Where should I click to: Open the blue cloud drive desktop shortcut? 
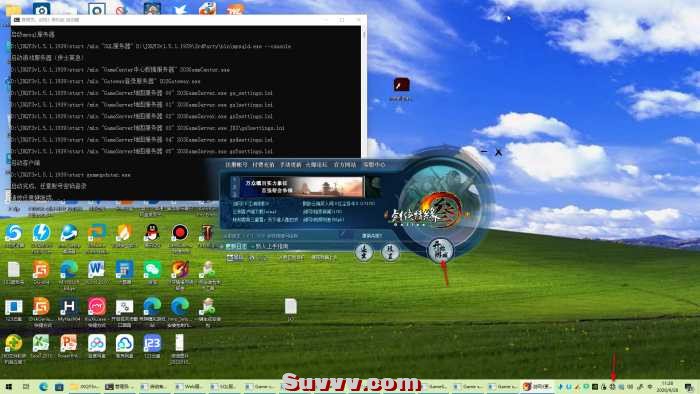(x=124, y=344)
